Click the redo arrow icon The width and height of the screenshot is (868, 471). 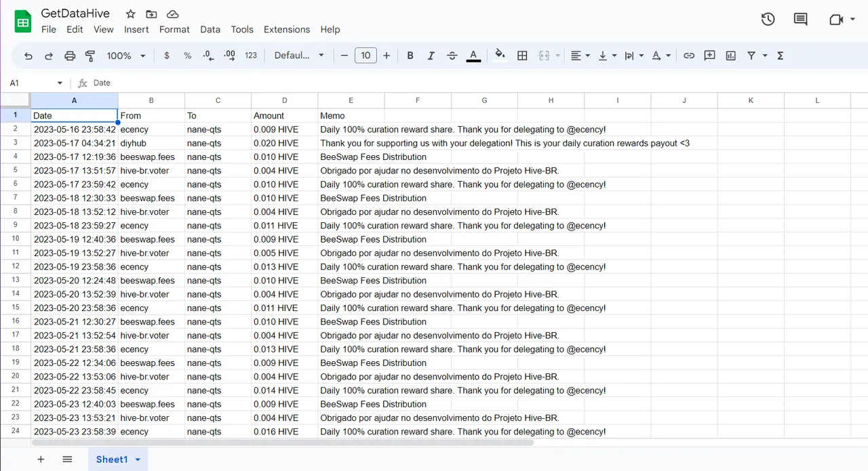[49, 56]
